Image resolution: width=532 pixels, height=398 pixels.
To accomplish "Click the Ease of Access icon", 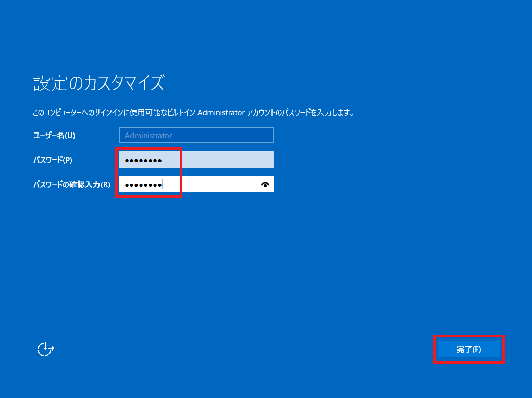I will [45, 349].
